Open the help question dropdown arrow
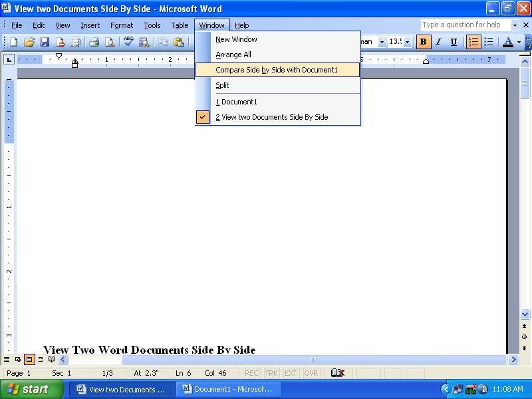The height and width of the screenshot is (399, 532). pos(516,25)
